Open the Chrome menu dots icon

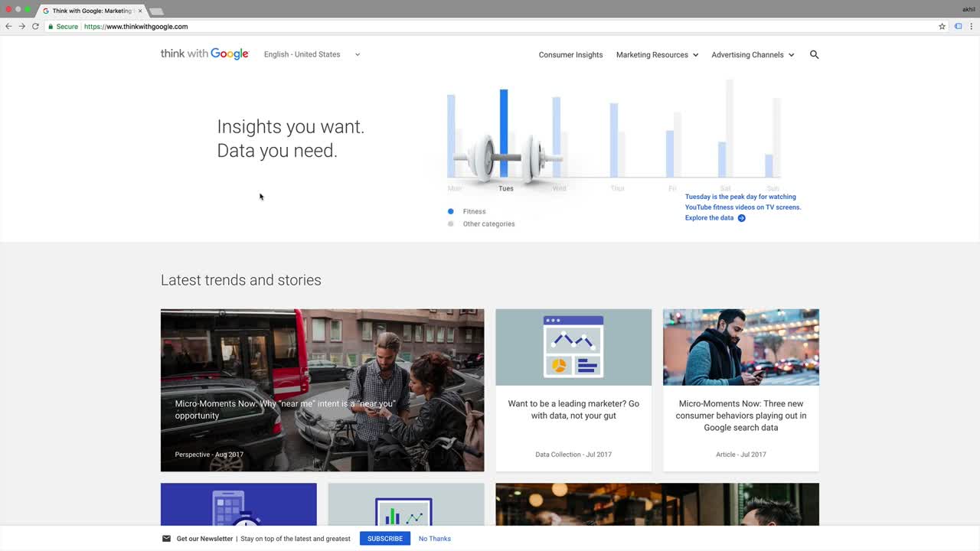tap(972, 26)
